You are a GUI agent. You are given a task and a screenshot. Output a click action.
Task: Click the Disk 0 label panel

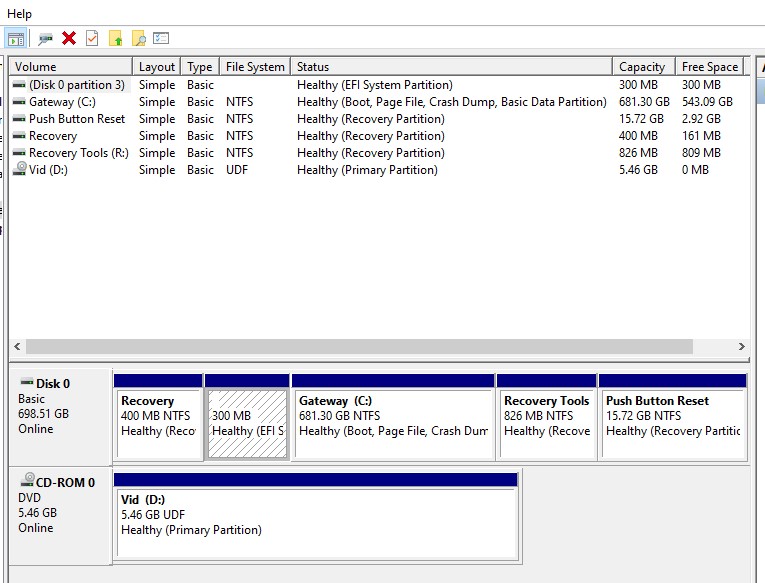pos(61,417)
